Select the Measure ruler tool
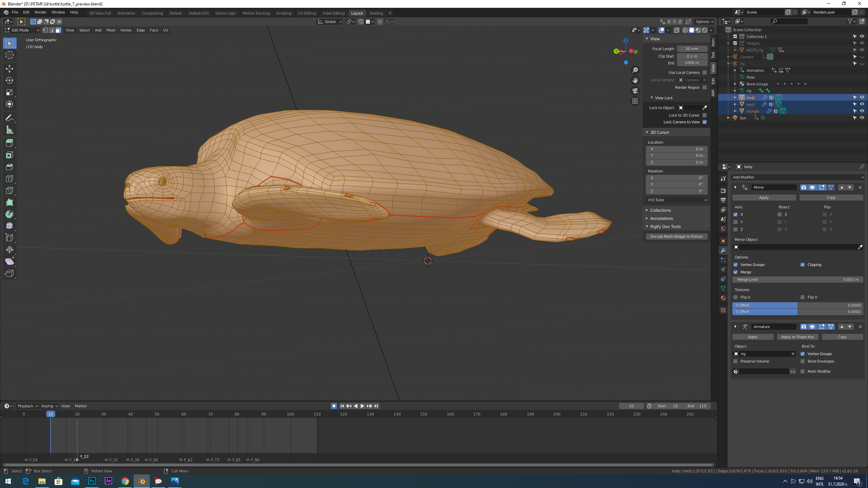Screen dimensions: 868x488 (x=9, y=130)
